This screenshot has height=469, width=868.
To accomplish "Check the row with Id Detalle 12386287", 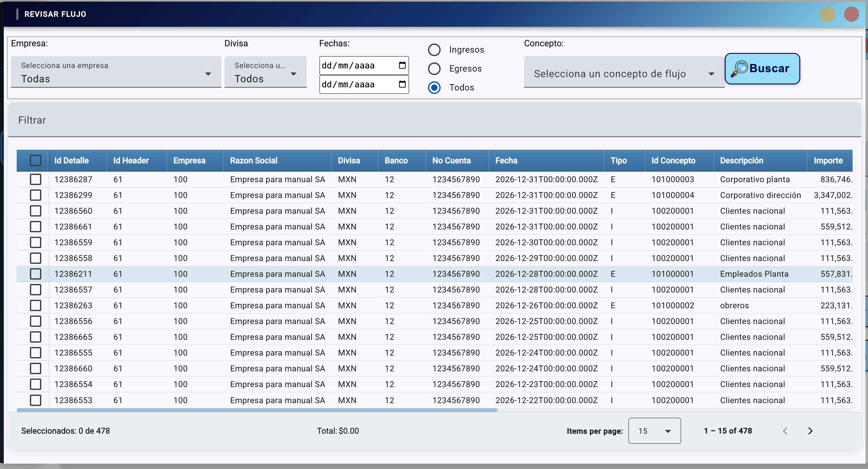I will pyautogui.click(x=35, y=179).
